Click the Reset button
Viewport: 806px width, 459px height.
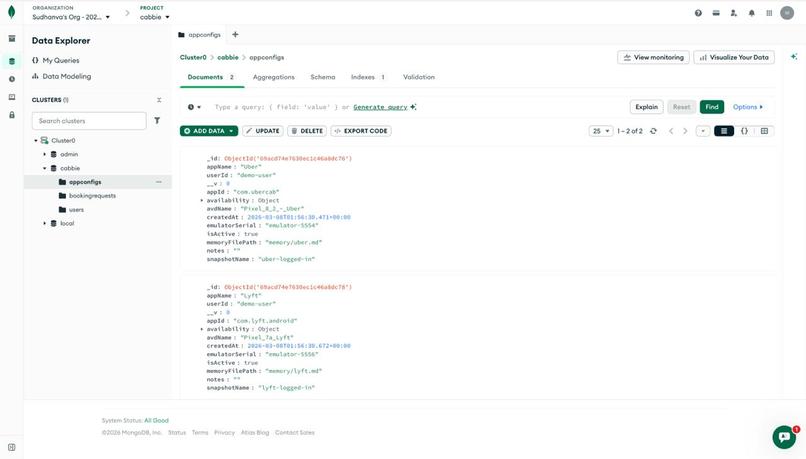682,107
